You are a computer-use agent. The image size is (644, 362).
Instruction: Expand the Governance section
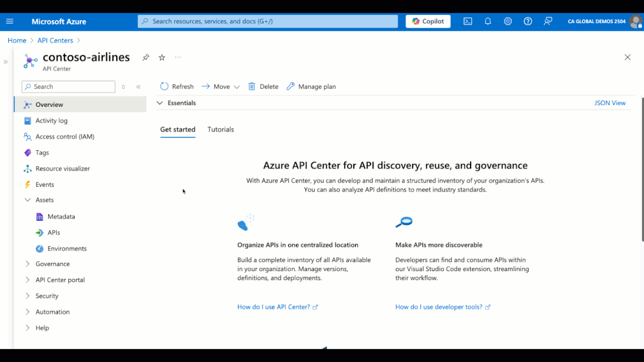click(x=28, y=264)
